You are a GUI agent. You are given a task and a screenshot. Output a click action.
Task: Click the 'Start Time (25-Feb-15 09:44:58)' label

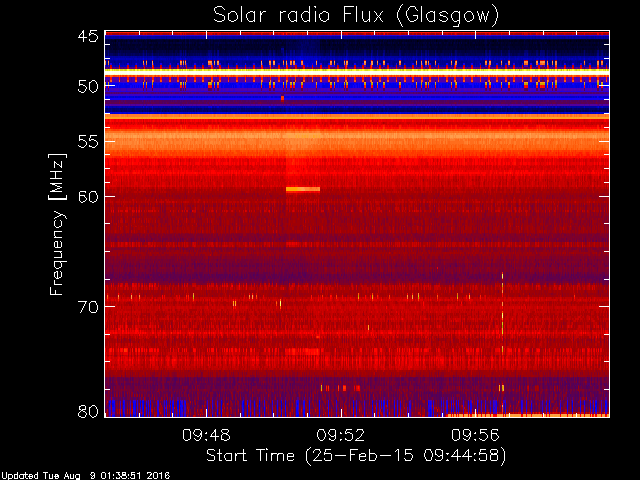pyautogui.click(x=356, y=456)
